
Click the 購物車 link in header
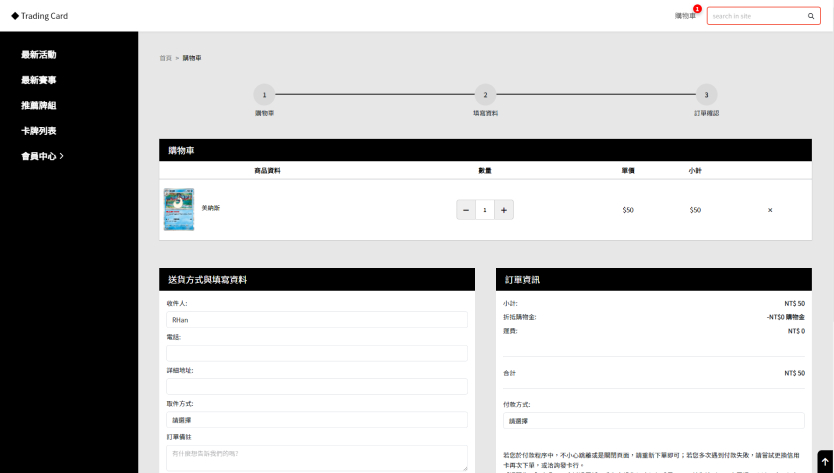(x=685, y=16)
